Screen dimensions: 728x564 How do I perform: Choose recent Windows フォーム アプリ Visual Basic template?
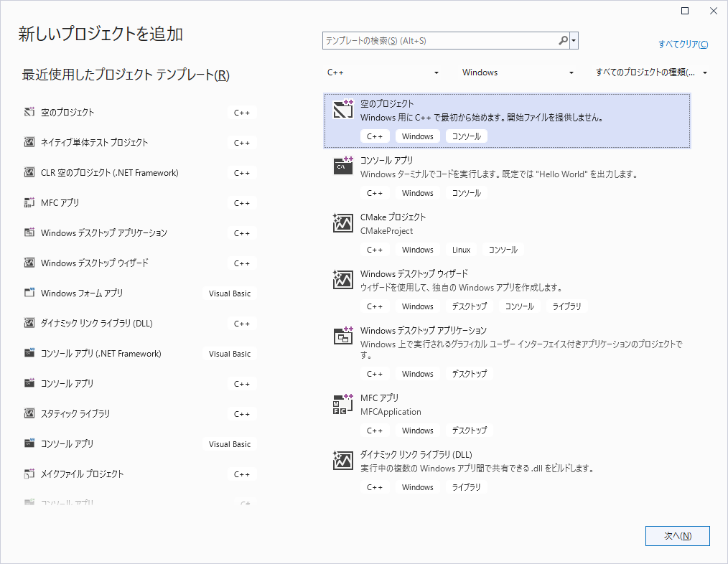click(x=82, y=293)
